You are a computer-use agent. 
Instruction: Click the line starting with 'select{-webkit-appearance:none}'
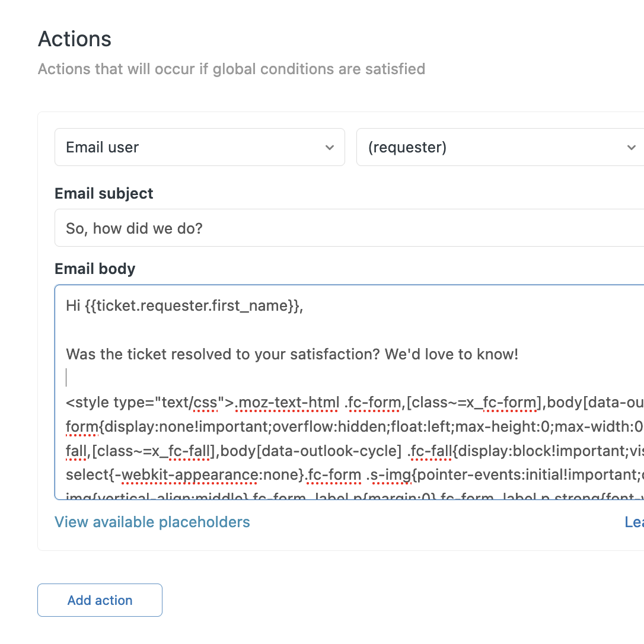pos(355,475)
